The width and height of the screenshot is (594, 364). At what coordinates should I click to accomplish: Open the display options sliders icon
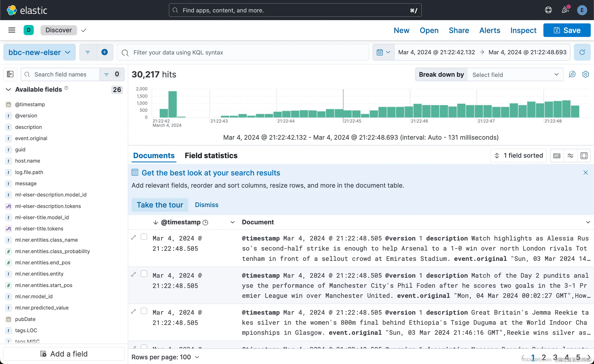click(x=570, y=156)
